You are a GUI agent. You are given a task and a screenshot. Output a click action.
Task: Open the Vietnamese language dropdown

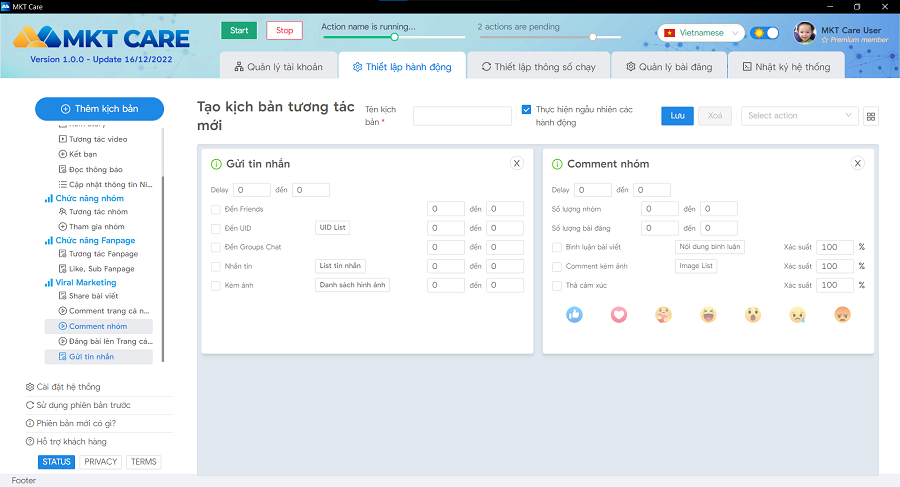click(701, 33)
